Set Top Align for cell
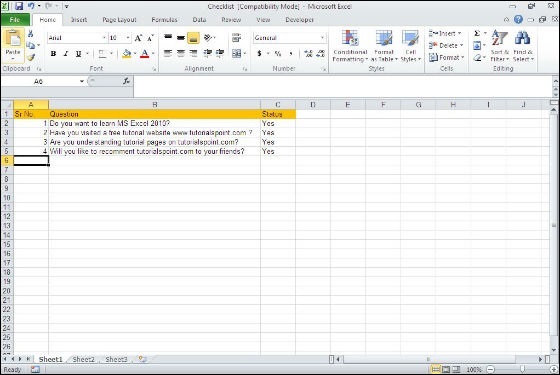 coord(168,37)
